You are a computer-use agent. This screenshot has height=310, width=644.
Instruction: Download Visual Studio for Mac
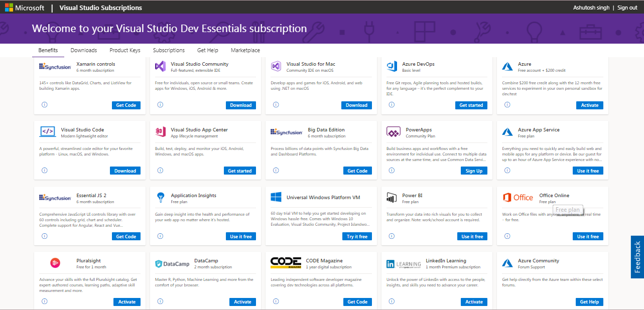pos(357,105)
